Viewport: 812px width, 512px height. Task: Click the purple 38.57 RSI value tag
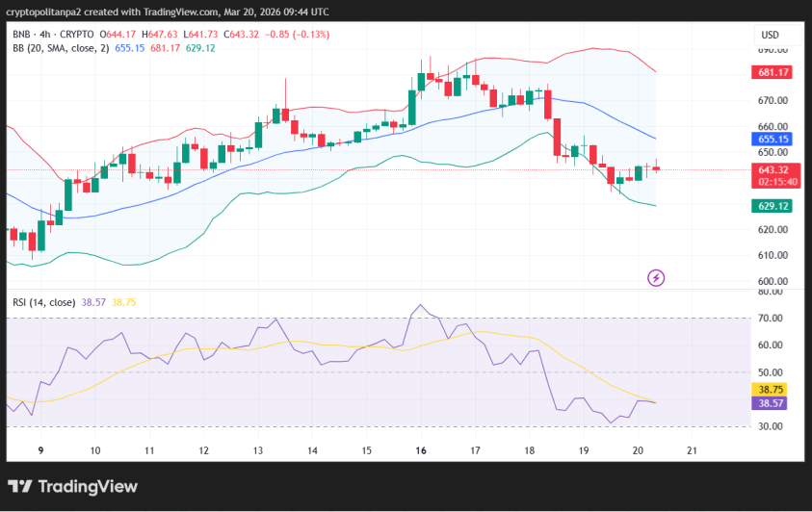773,405
